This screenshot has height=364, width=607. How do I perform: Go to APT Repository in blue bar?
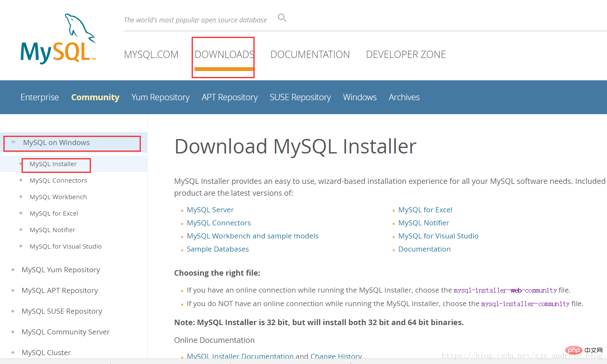tap(230, 97)
